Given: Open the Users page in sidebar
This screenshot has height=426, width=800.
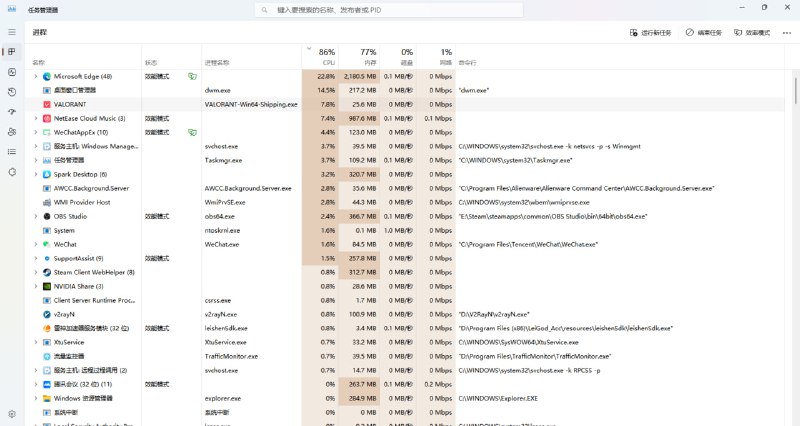Looking at the screenshot, I should coord(12,132).
